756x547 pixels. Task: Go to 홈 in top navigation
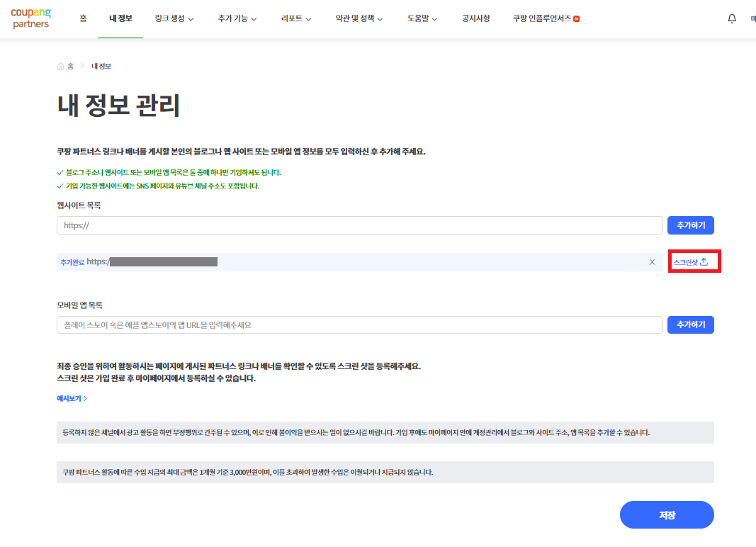pyautogui.click(x=83, y=18)
